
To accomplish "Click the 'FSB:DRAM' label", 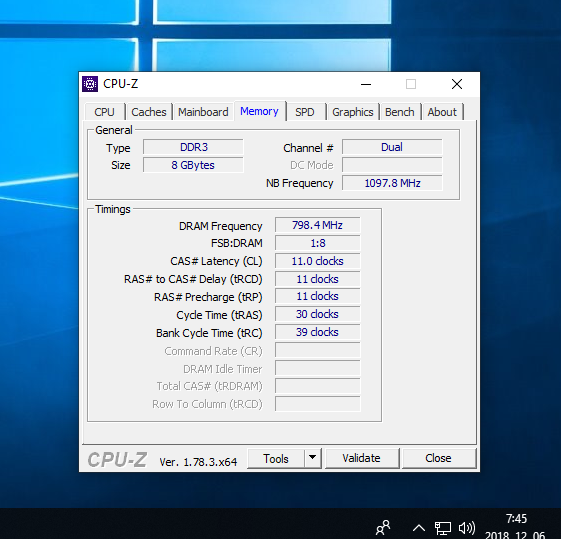I will [x=236, y=243].
